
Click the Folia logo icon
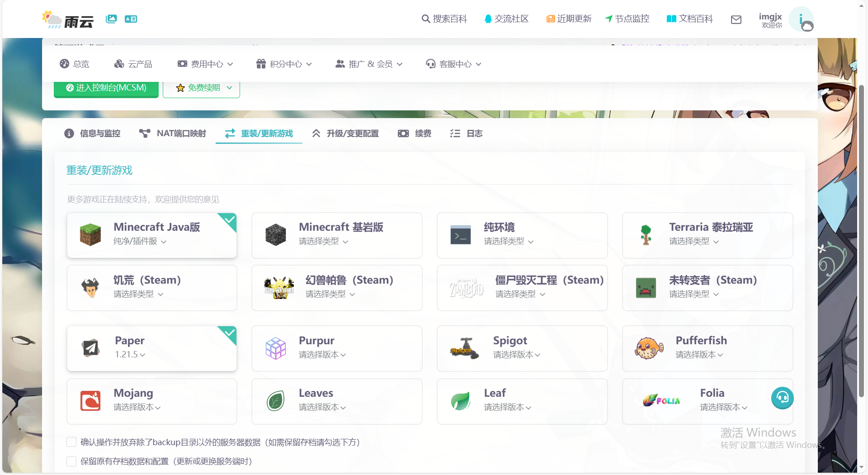(662, 400)
